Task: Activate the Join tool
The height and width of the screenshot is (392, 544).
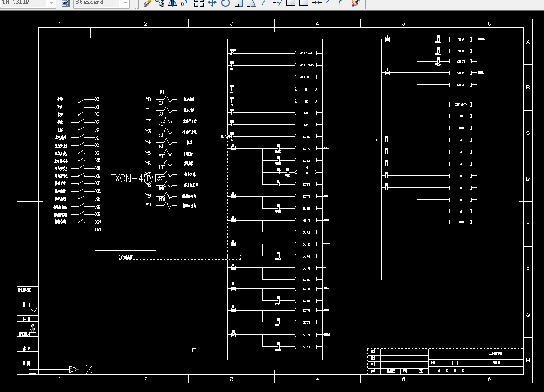Action: (316, 3)
